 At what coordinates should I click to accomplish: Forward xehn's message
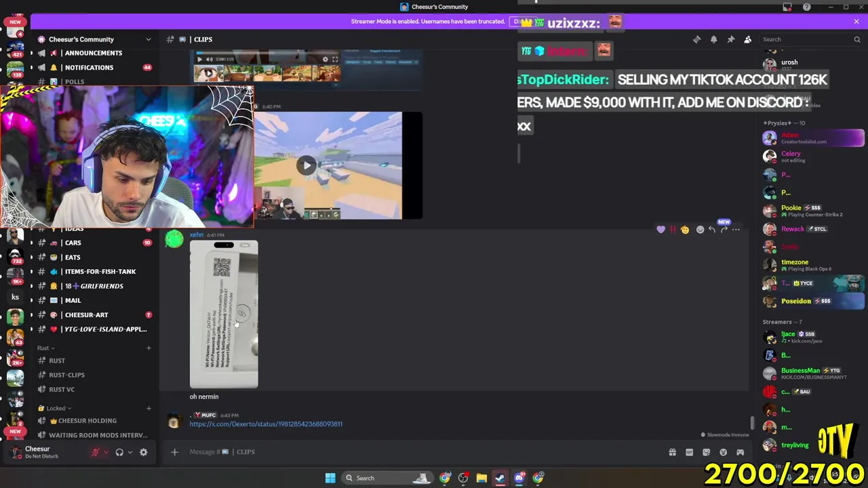724,230
